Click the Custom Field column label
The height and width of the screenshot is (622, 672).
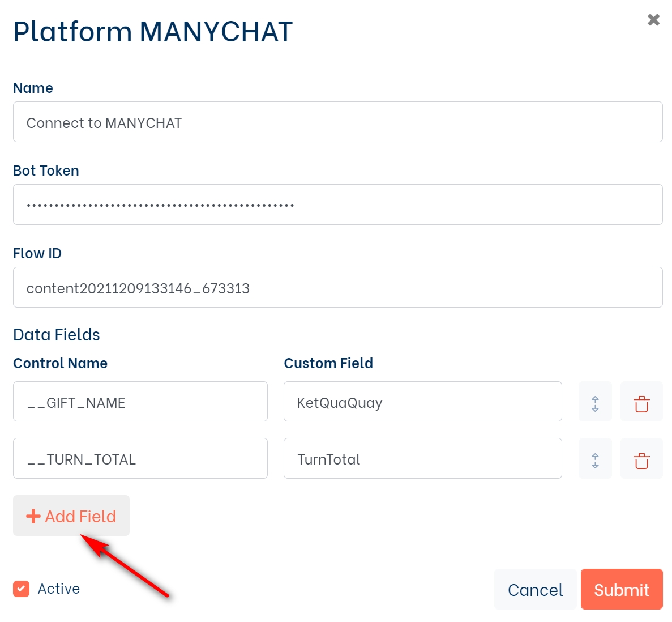329,363
